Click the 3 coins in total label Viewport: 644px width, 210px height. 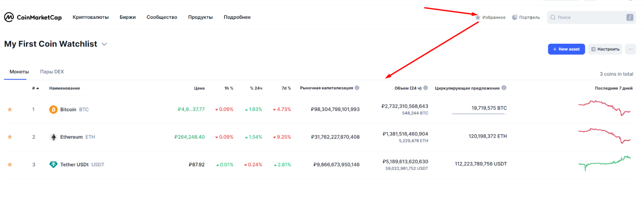coord(616,74)
